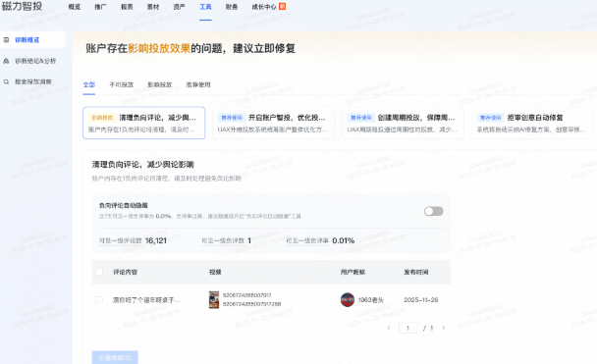This screenshot has height=364, width=597.
Task: Select the 拒审创意自动修复 suggestion card
Action: click(x=532, y=123)
